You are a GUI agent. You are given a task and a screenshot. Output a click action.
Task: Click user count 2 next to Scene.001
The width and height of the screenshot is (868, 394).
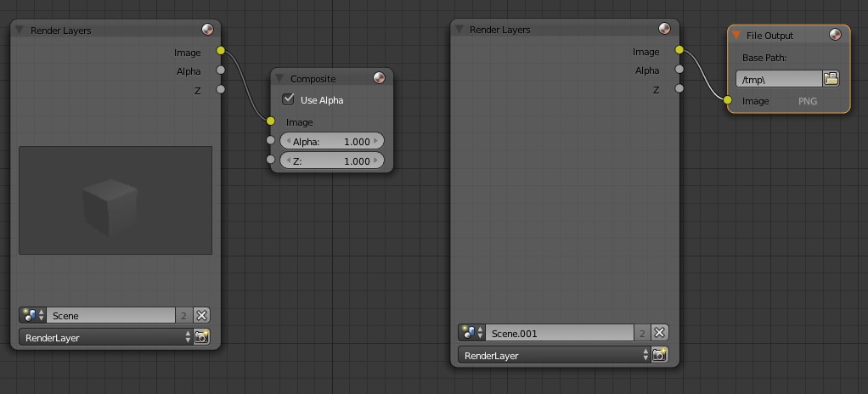tap(642, 333)
